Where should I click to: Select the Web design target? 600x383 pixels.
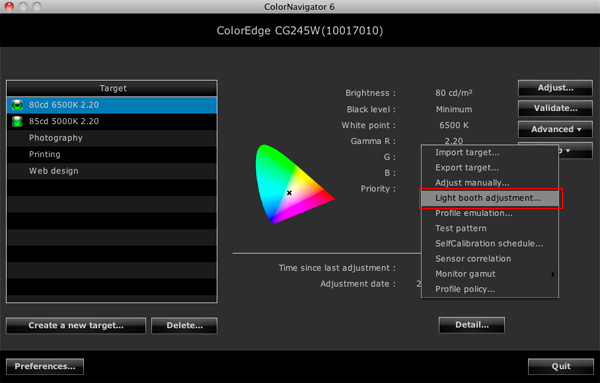click(x=112, y=171)
